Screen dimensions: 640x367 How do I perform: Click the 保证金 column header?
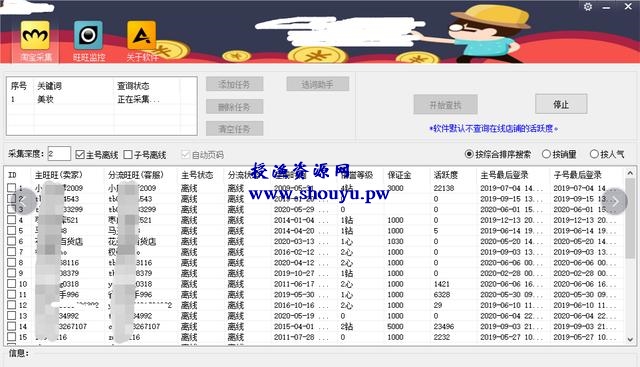click(x=399, y=175)
